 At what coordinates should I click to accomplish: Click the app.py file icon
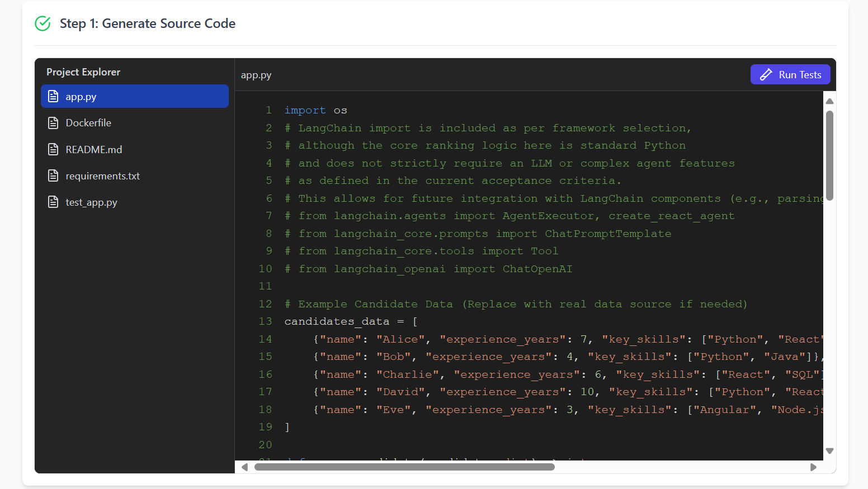tap(53, 97)
